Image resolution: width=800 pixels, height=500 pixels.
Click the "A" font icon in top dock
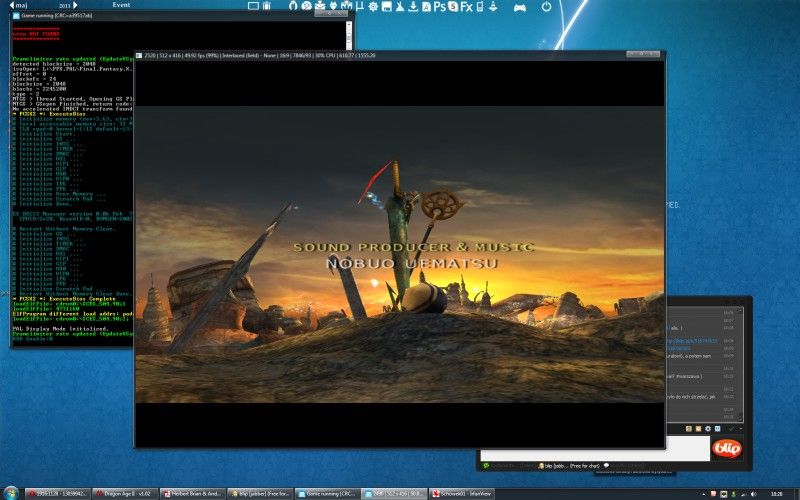427,7
